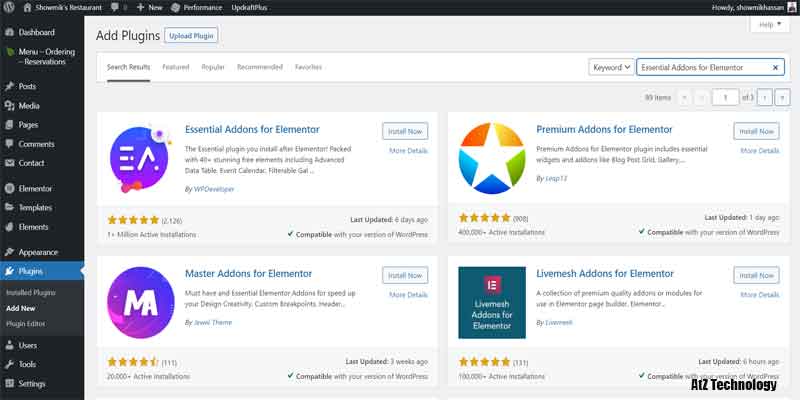800x400 pixels.
Task: Install Essential Addons for Elementor
Action: [405, 131]
